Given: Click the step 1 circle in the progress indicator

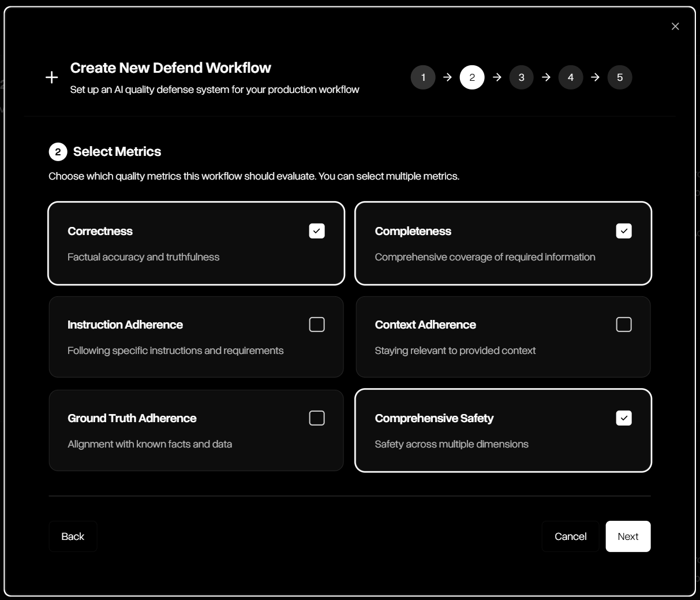Looking at the screenshot, I should 423,77.
